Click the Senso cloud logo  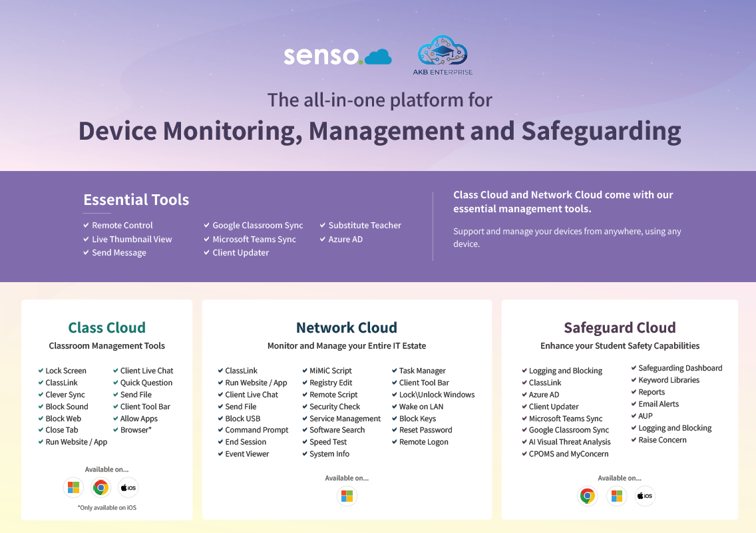tap(337, 56)
